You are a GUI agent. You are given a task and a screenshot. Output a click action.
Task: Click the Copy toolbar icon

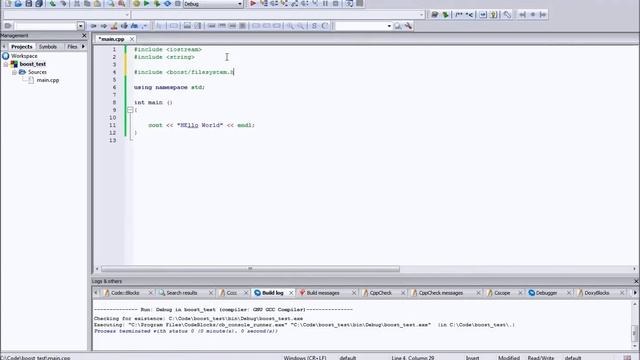(87, 3)
